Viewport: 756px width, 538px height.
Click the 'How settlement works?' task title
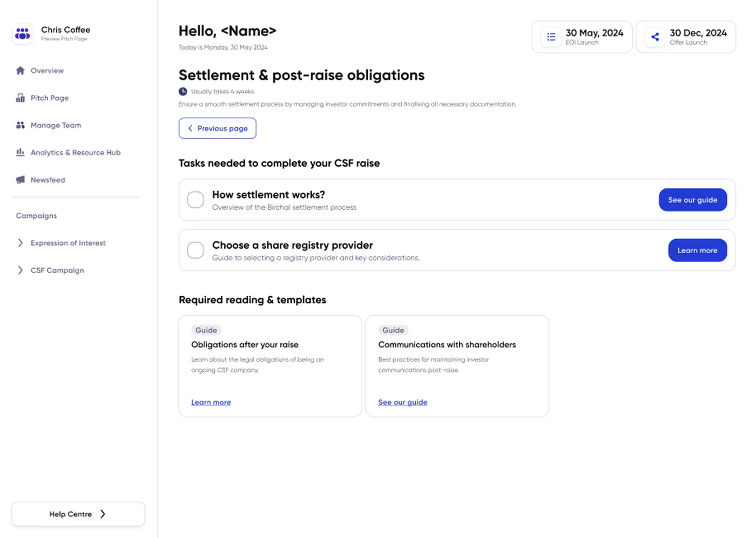point(268,195)
